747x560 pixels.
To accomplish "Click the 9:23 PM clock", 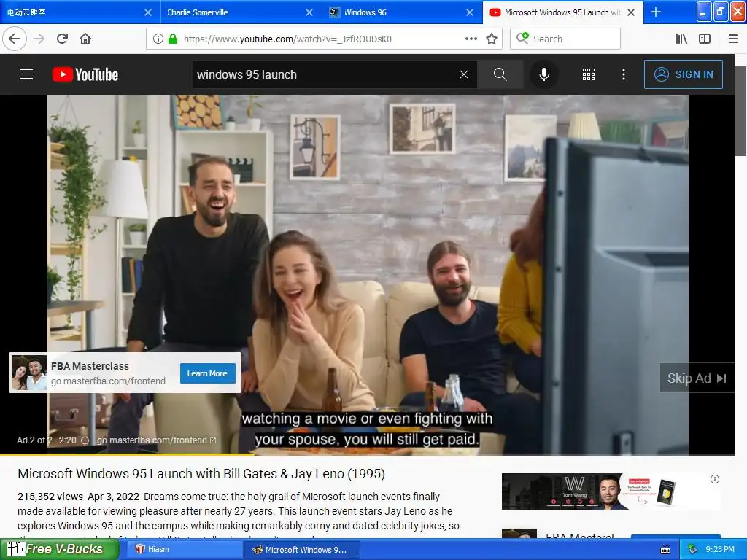I will point(720,550).
